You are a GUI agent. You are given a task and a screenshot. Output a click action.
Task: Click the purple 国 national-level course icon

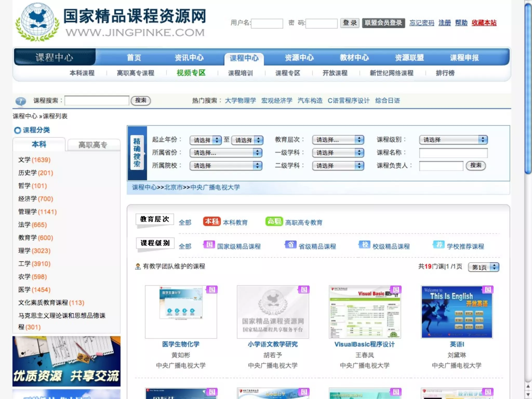click(209, 245)
